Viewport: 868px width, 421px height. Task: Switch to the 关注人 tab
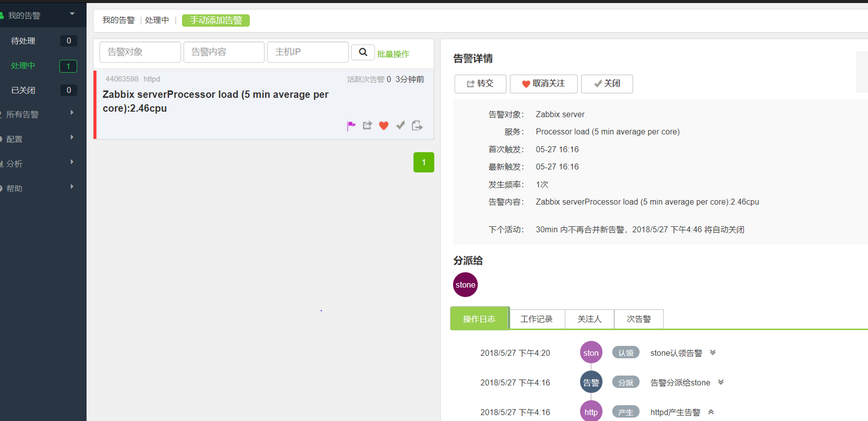pyautogui.click(x=589, y=319)
